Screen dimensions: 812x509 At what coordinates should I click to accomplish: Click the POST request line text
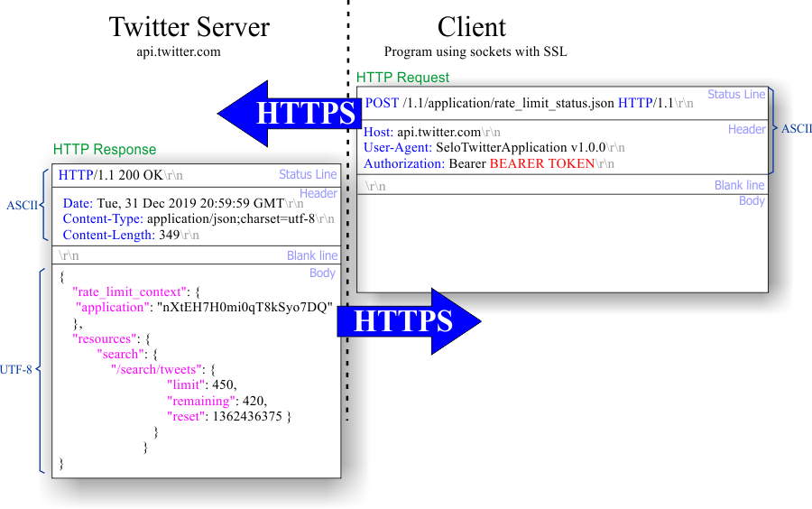tap(529, 103)
